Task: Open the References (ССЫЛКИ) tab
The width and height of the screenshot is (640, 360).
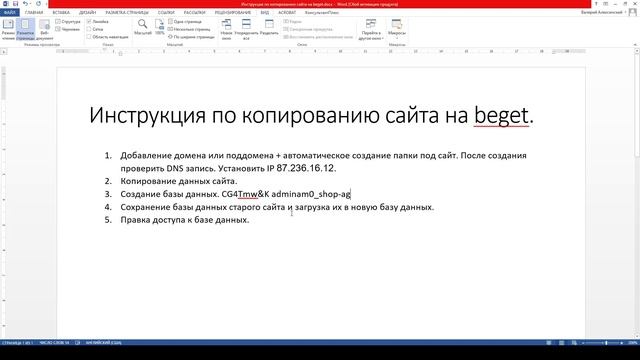Action: click(166, 13)
